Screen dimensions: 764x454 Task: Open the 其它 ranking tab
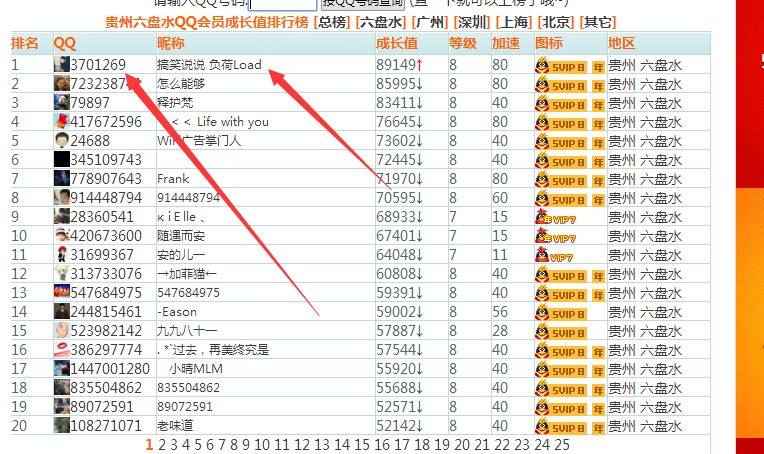point(598,22)
